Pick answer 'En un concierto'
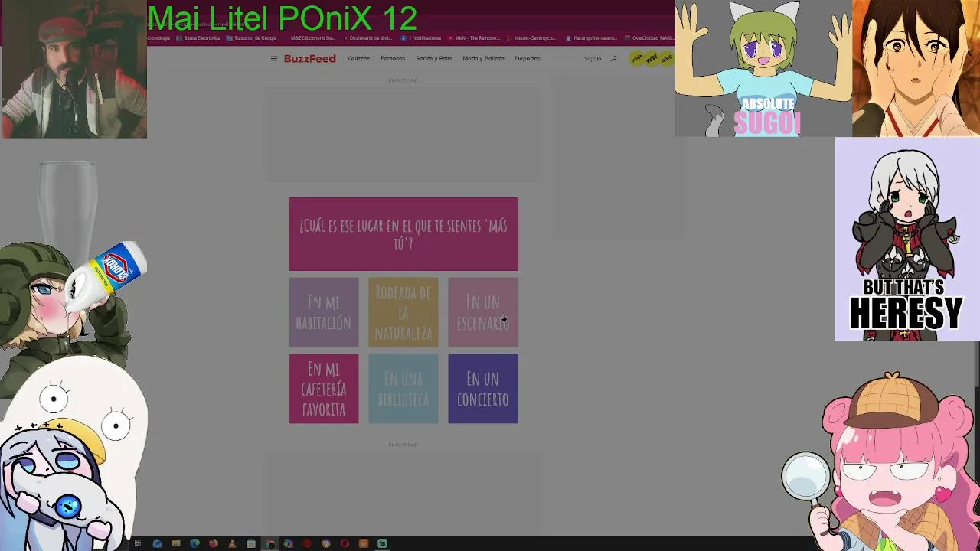The width and height of the screenshot is (980, 551). (x=483, y=389)
